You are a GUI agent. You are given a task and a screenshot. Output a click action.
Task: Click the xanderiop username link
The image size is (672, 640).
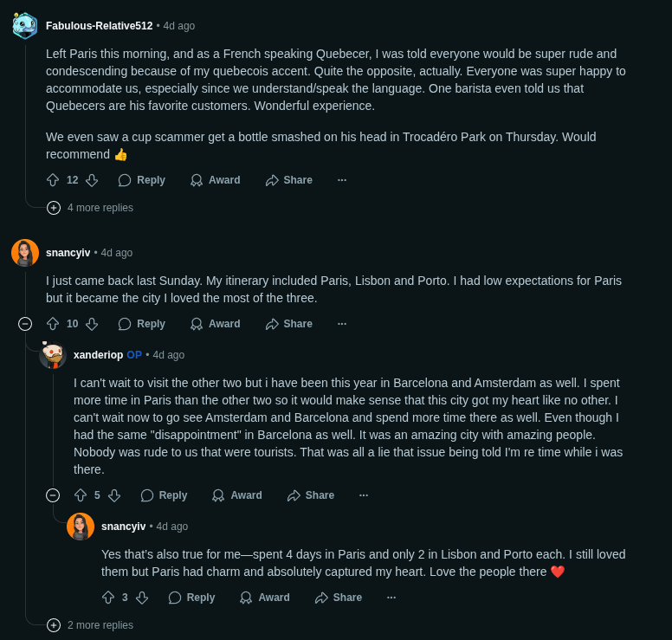(x=98, y=355)
